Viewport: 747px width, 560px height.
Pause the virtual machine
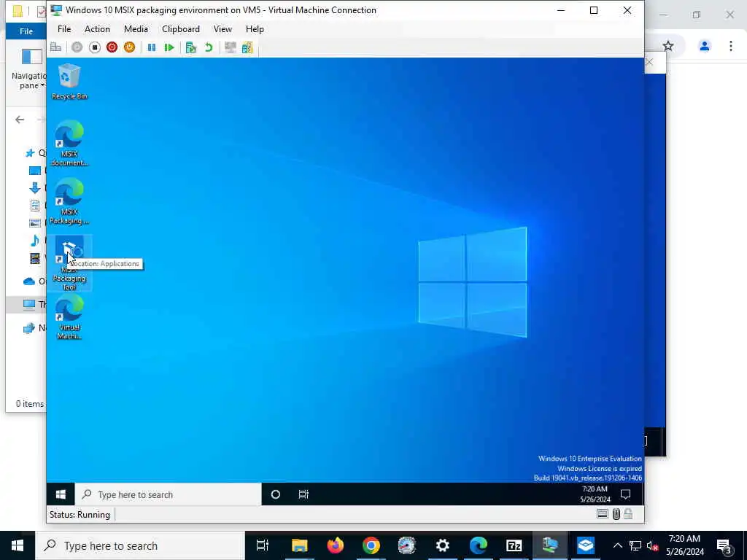click(x=152, y=47)
